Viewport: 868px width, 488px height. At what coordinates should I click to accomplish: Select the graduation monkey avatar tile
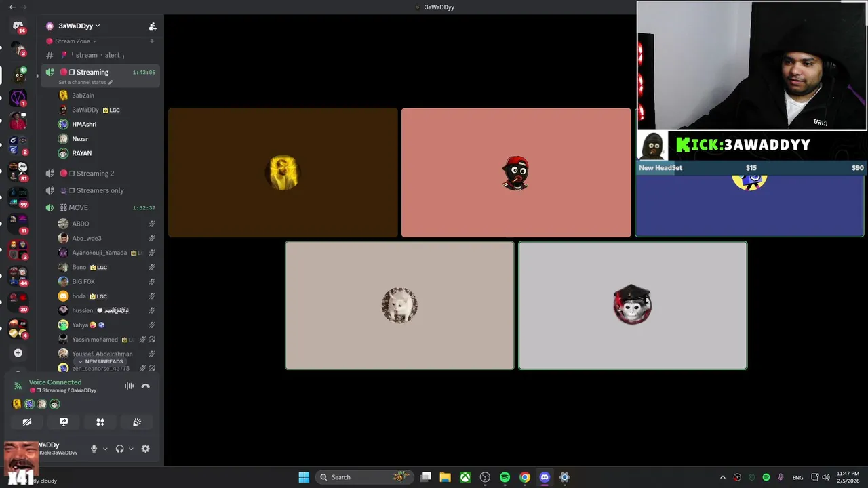point(633,306)
